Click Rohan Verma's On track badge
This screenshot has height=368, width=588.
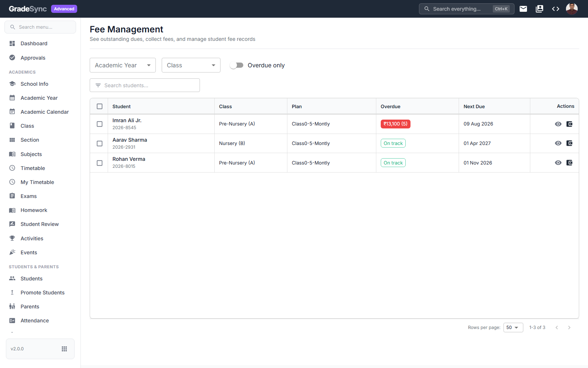pyautogui.click(x=393, y=163)
